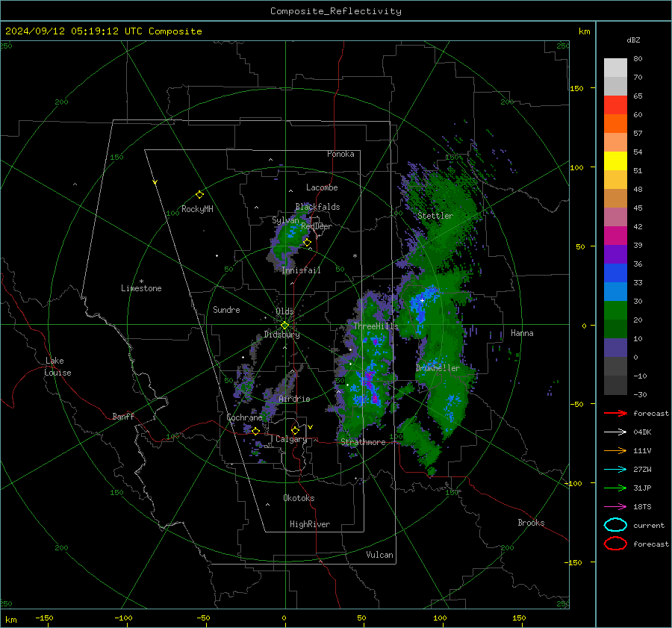Select the red 60–65 dBZ swatch

pos(615,105)
